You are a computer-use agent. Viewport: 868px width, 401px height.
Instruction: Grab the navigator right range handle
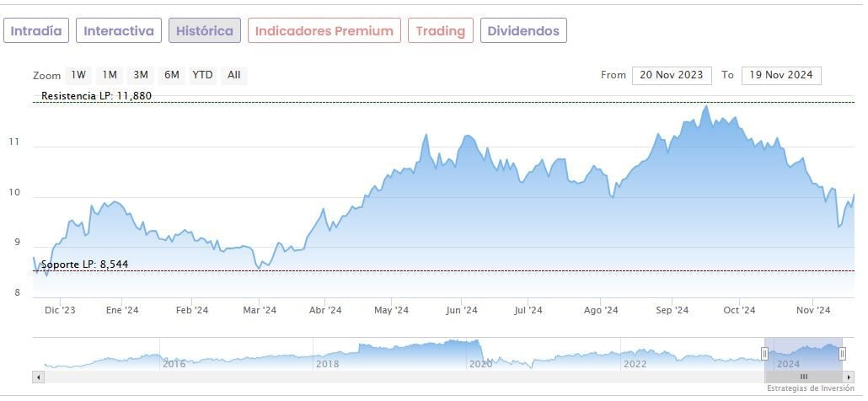tap(842, 353)
